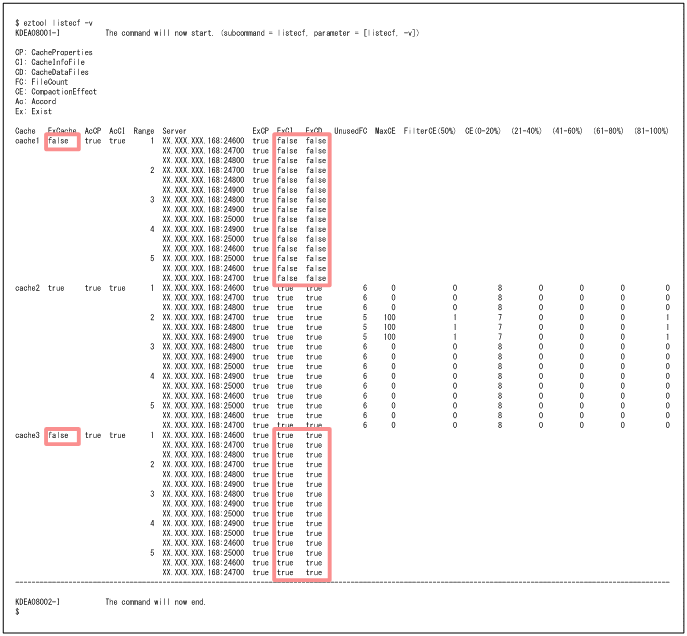
Task: Click the 'CE: CompactionEffect' legend line
Action: (57, 92)
